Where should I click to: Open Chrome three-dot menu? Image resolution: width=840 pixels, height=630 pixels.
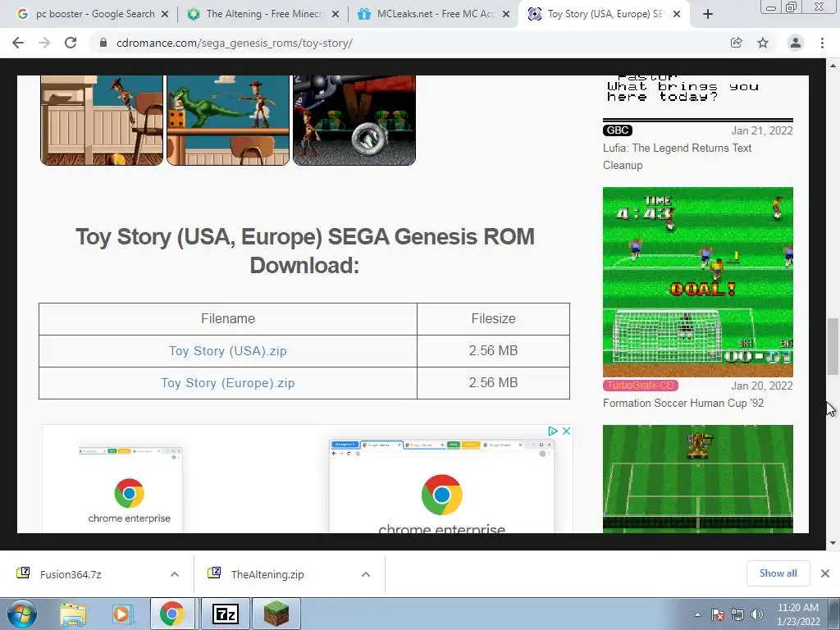point(822,43)
